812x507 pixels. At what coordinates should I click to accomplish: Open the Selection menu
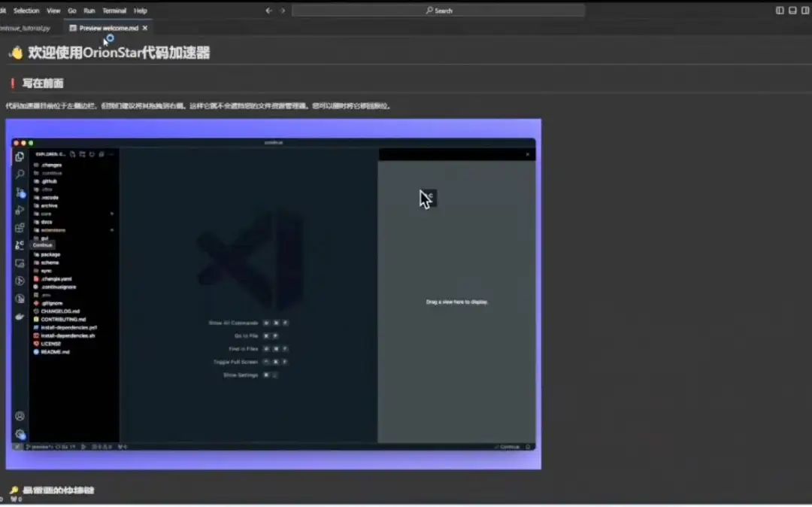point(26,11)
